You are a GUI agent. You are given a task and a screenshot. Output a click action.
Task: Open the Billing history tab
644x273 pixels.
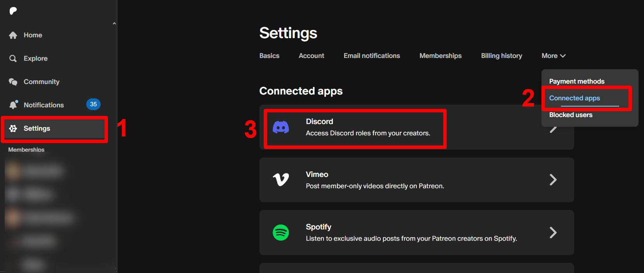[x=501, y=56]
